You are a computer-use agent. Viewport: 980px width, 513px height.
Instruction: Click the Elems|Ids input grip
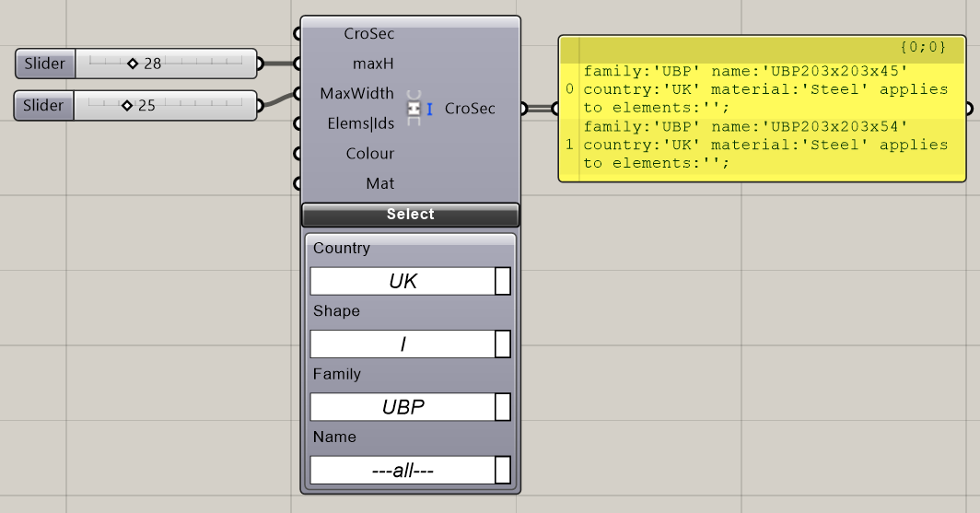tap(297, 123)
